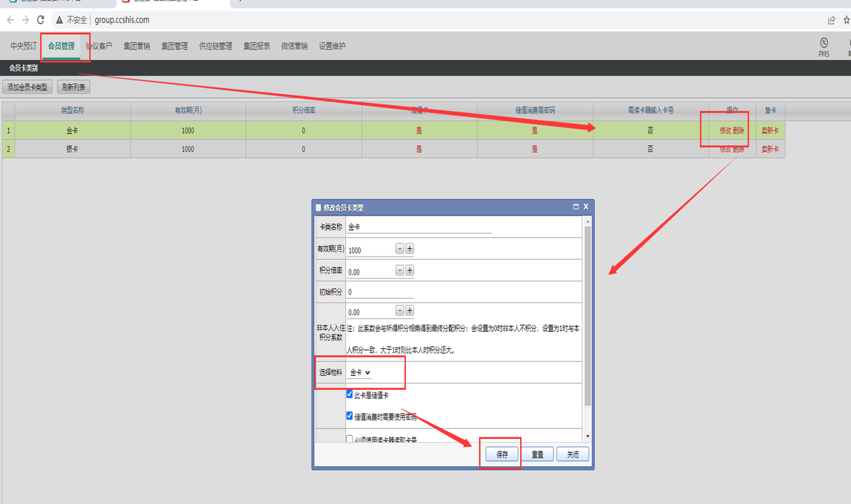851x504 pixels.
Task: Open the 会员管理 menu tab
Action: click(61, 46)
